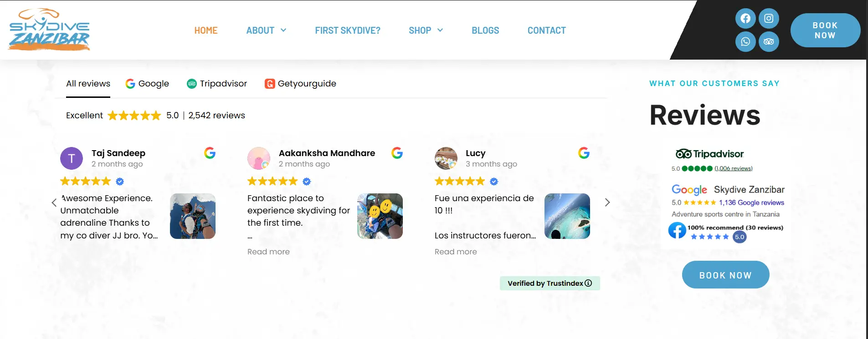Viewport: 868px width, 339px height.
Task: Expand the SHOP dropdown menu
Action: (x=426, y=30)
